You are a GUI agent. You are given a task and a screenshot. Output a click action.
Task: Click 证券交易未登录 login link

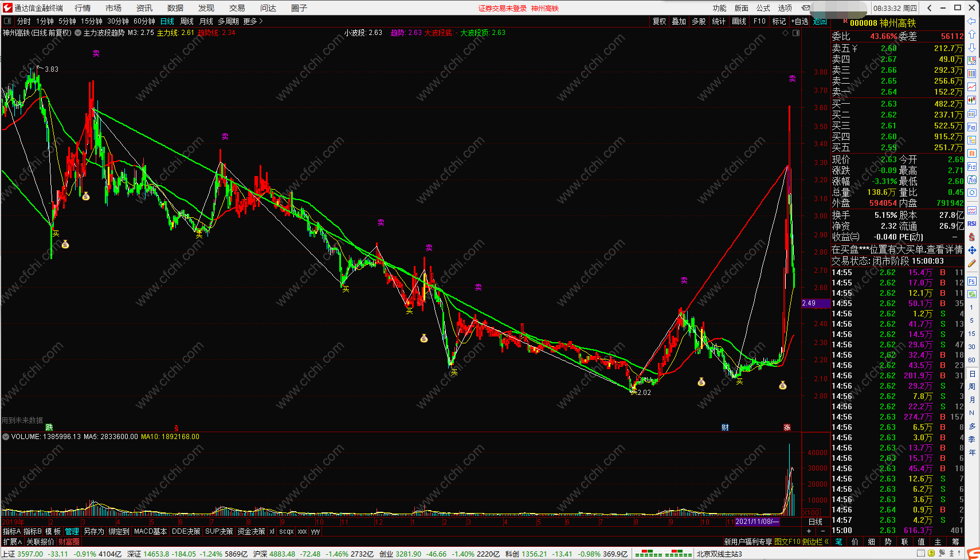[x=503, y=8]
